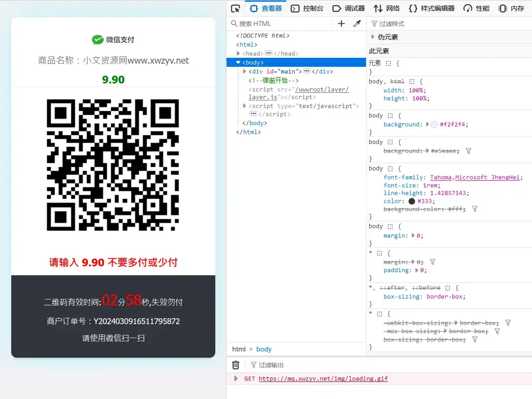Viewport: 532px width, 399px height.
Task: Click filter icon next to -moz-box-sizing
Action: pos(497,331)
